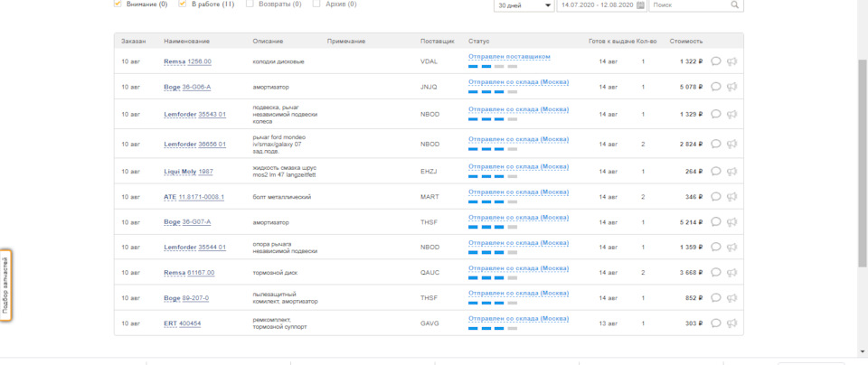Open comment bubble for Boge 36-G06-A row
Image resolution: width=868 pixels, height=365 pixels.
(x=715, y=87)
